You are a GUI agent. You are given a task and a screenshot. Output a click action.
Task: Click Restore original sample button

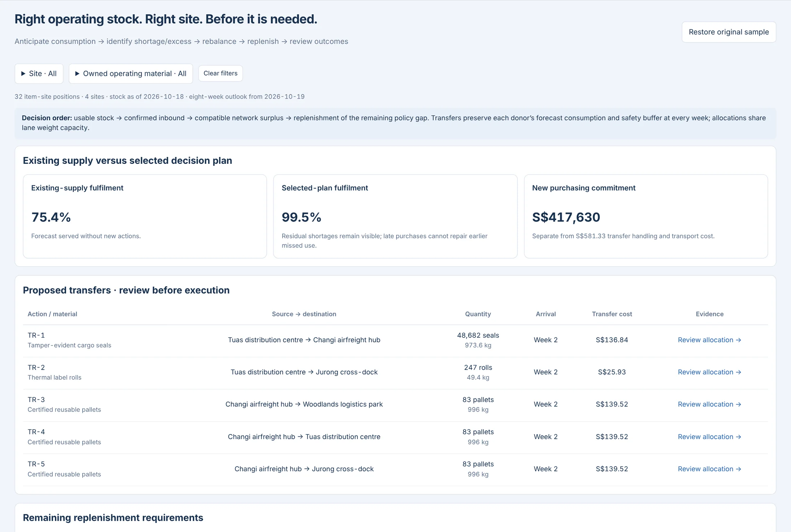click(729, 32)
